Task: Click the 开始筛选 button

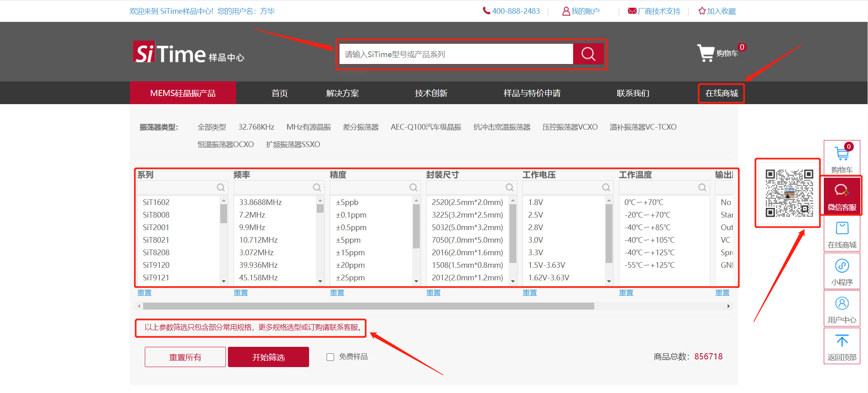Action: (269, 357)
